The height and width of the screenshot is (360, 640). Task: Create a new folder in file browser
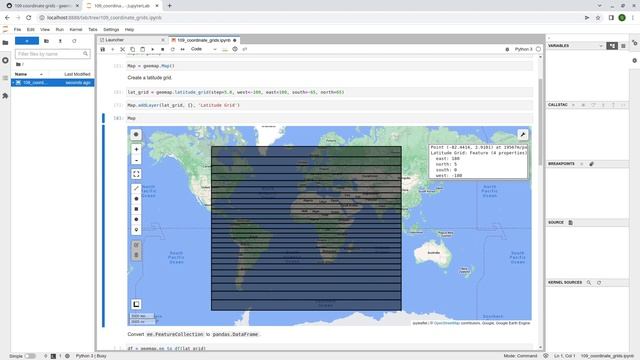click(46, 41)
